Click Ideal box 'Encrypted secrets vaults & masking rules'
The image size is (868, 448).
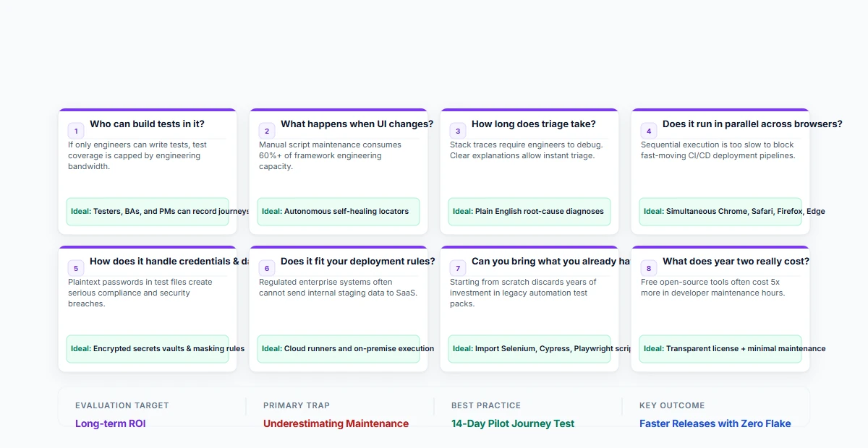[148, 349]
